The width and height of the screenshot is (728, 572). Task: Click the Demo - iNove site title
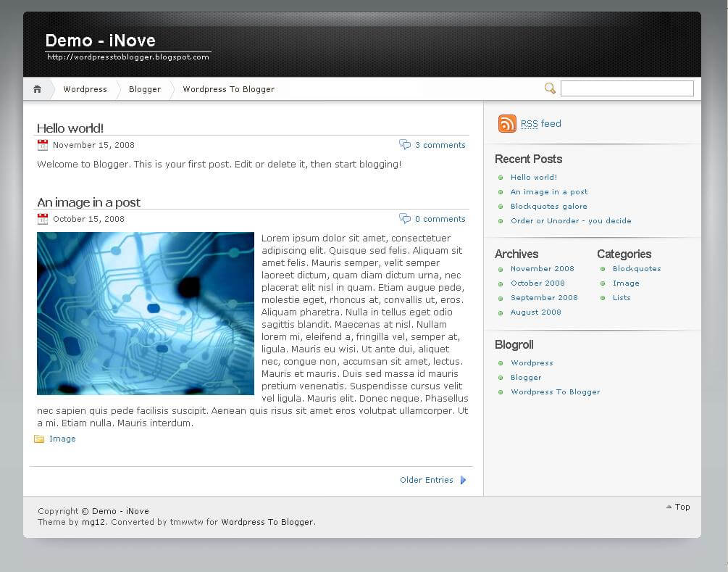point(100,41)
